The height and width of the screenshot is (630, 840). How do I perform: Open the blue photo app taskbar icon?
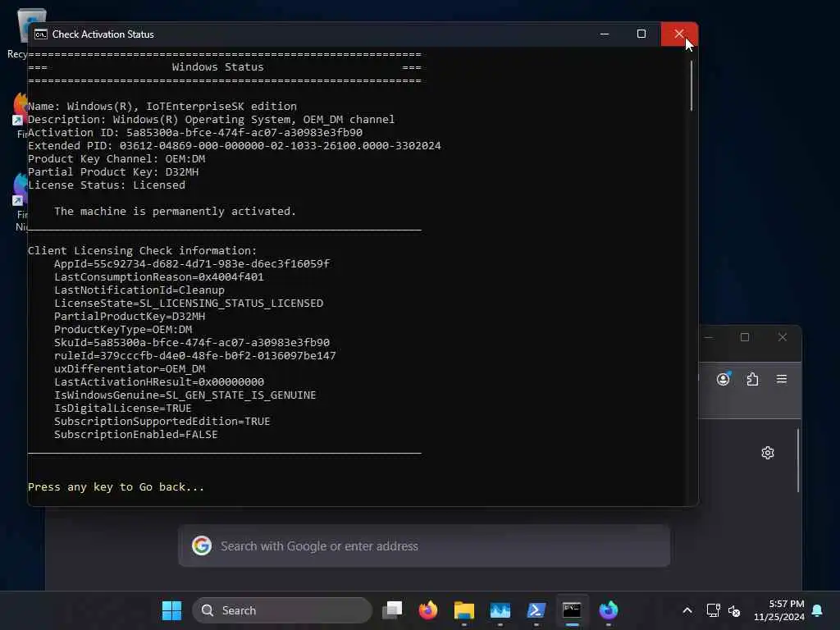tap(500, 610)
